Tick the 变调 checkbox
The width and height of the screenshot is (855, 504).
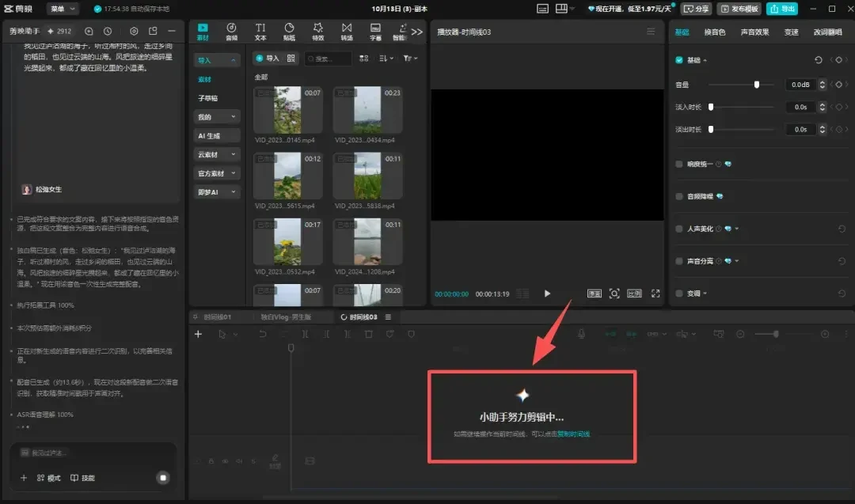(679, 293)
